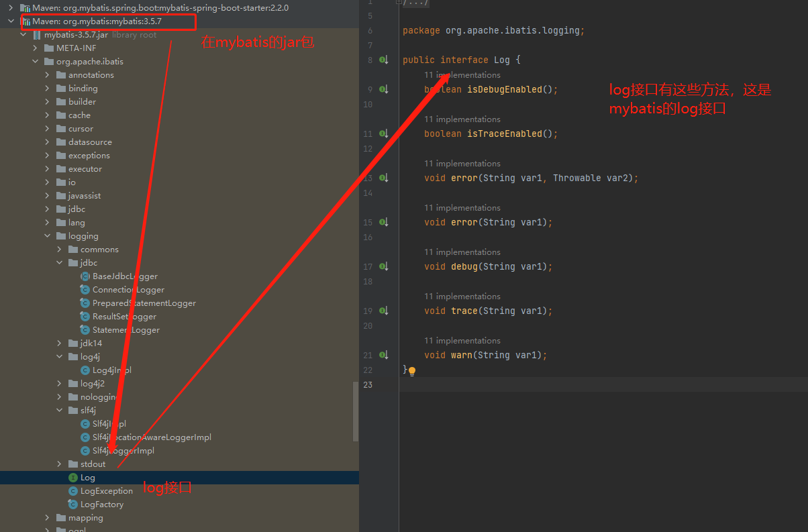Viewport: 808px width, 532px height.
Task: Click the META-INF folder icon
Action: point(49,48)
